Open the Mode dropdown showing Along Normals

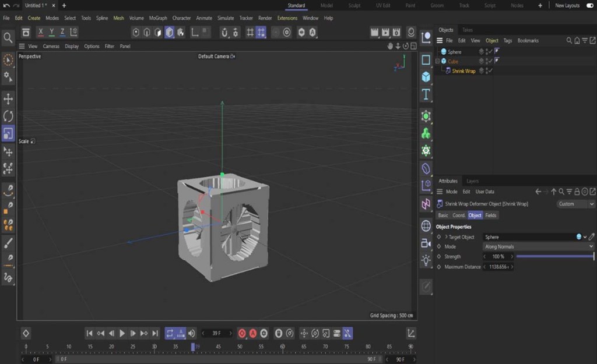click(538, 247)
